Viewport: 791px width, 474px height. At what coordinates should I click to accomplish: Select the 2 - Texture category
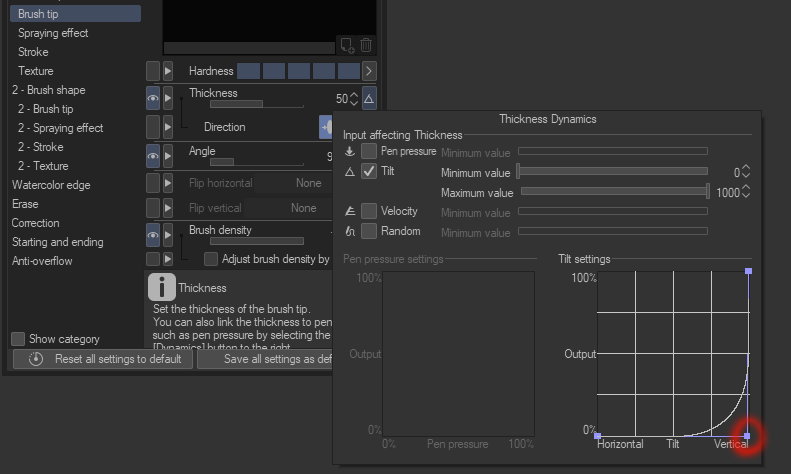43,166
